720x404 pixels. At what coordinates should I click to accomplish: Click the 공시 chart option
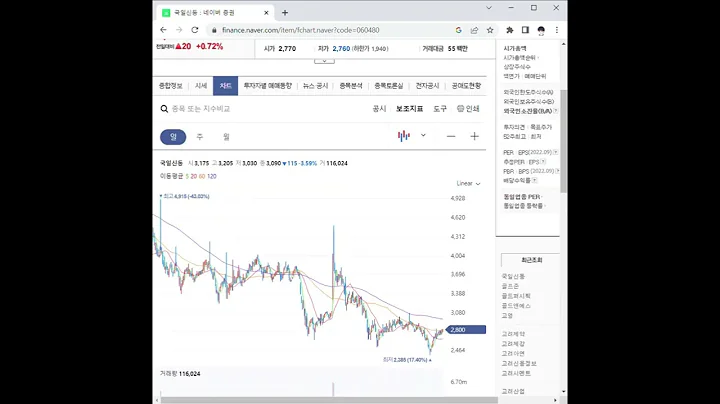(x=379, y=109)
